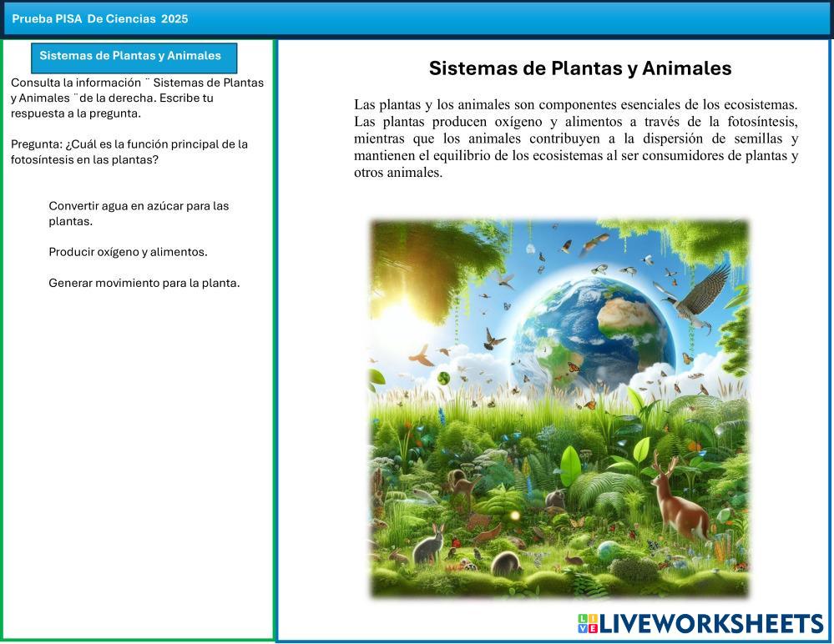Click the rabbit at the image's bottom left
Screen dimensions: 834x644
click(x=428, y=544)
